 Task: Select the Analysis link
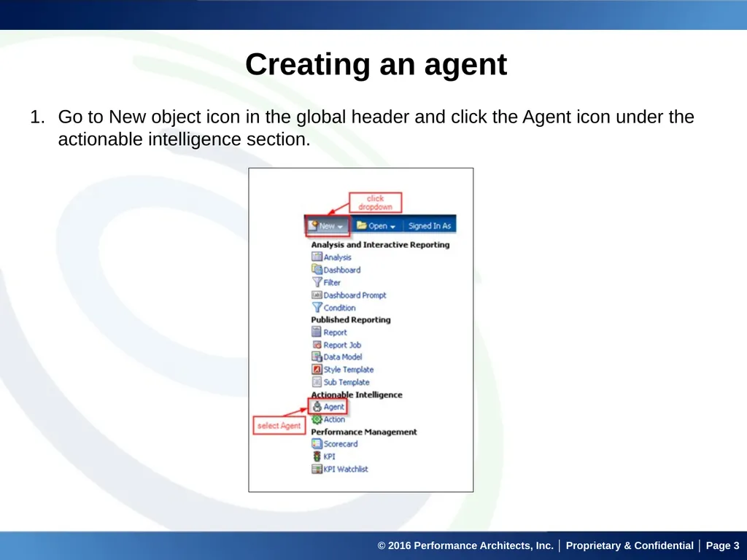pyautogui.click(x=337, y=257)
